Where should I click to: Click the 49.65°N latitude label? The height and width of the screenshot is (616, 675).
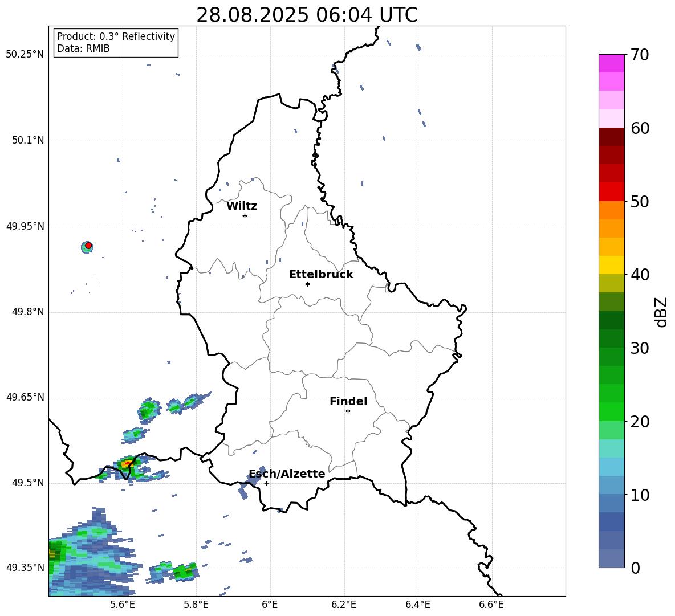(25, 397)
